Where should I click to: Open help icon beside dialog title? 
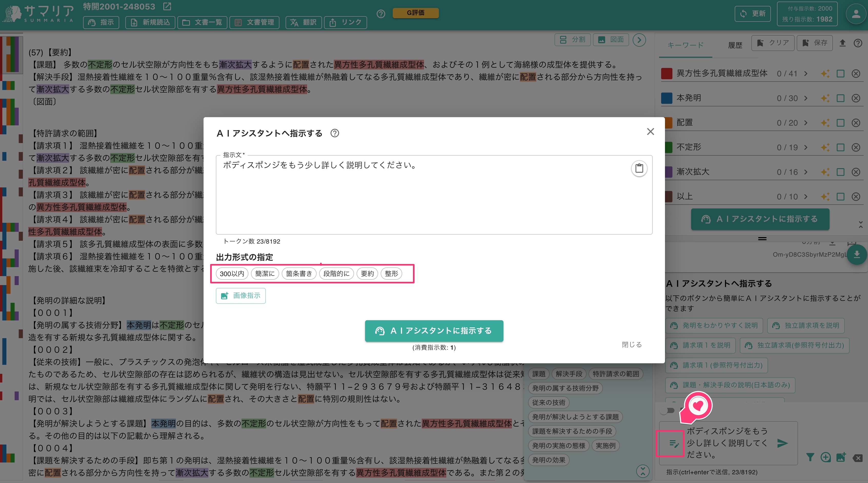(x=335, y=133)
